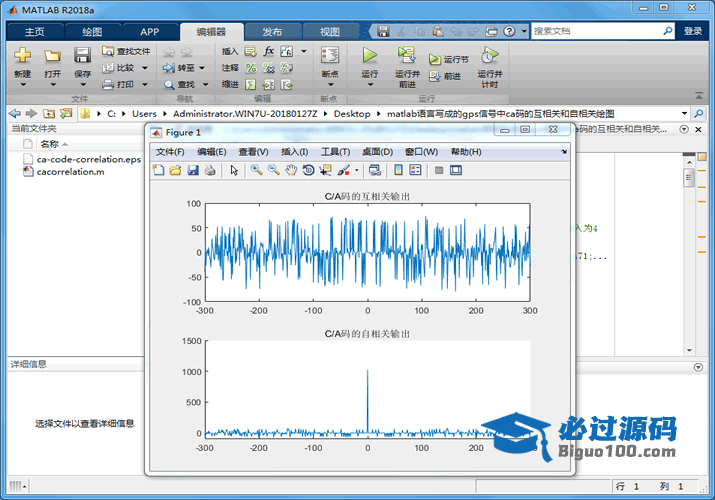The height and width of the screenshot is (500, 715).
Task: Click the 搜索文档 search field
Action: pyautogui.click(x=600, y=31)
